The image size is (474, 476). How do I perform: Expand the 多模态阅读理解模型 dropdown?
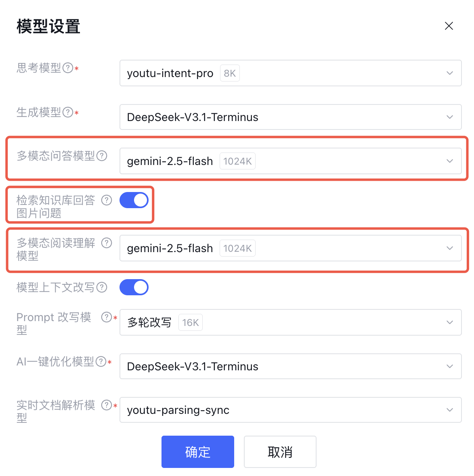click(x=290, y=248)
